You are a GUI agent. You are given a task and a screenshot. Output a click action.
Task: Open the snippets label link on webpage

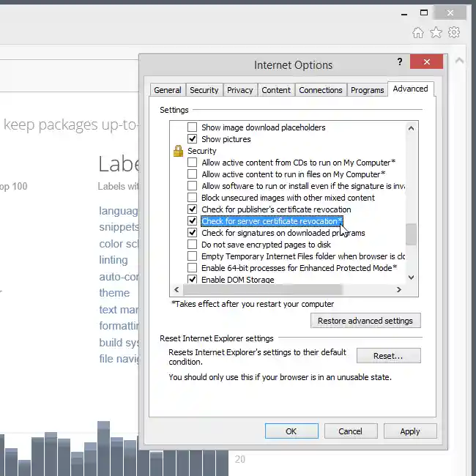click(119, 227)
